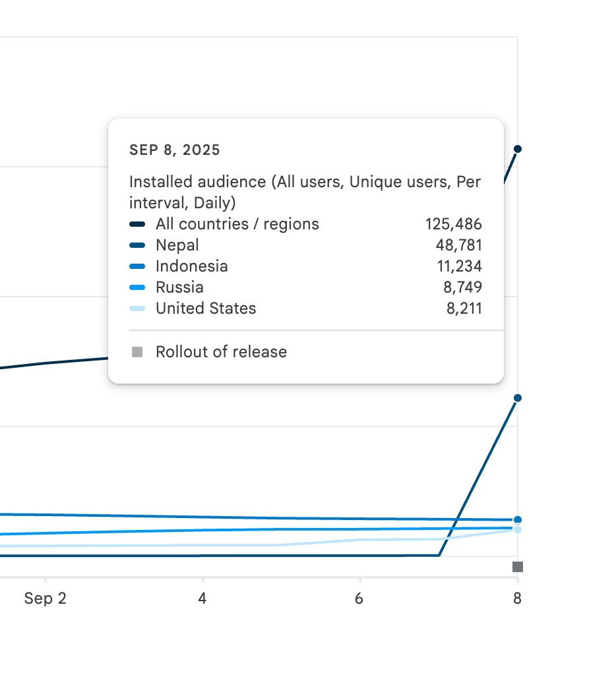This screenshot has height=700, width=616.
Task: Click the "8" x-axis date label
Action: 518,598
